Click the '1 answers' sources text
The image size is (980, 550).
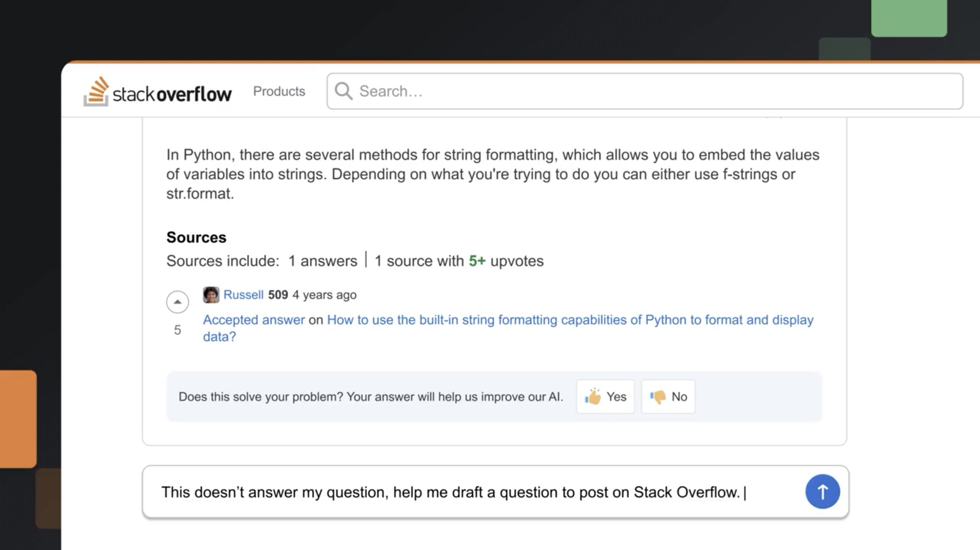323,261
